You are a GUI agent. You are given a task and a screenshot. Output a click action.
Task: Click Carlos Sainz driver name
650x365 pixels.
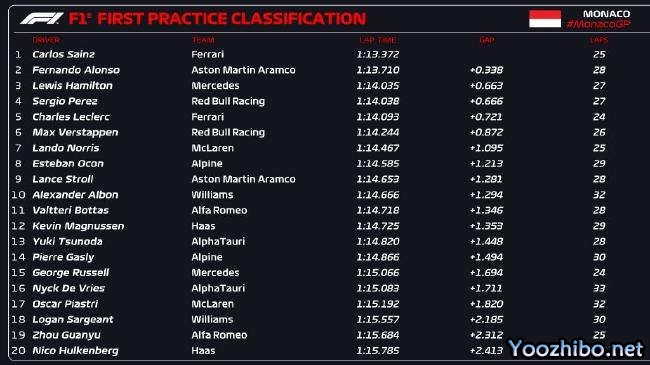(x=63, y=54)
